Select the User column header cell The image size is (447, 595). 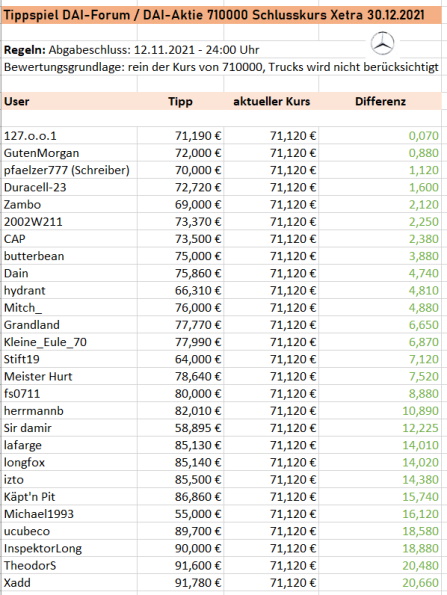tap(69, 101)
